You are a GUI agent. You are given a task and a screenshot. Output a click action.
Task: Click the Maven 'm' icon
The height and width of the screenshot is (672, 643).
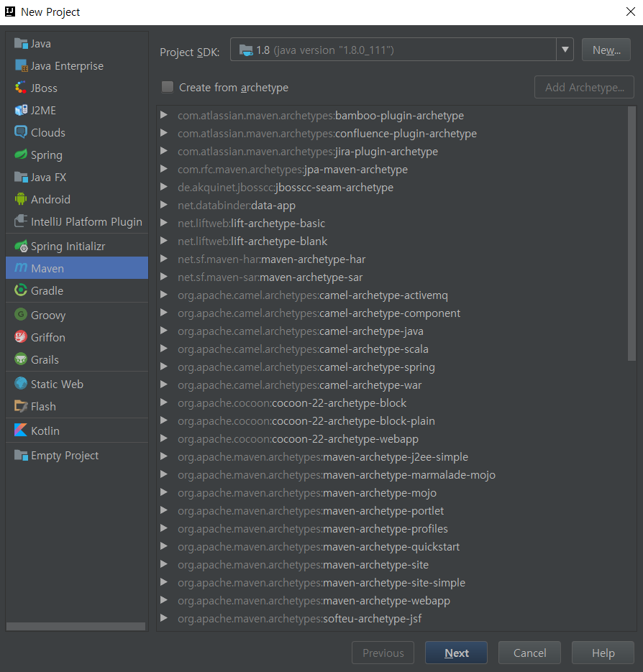click(x=21, y=268)
